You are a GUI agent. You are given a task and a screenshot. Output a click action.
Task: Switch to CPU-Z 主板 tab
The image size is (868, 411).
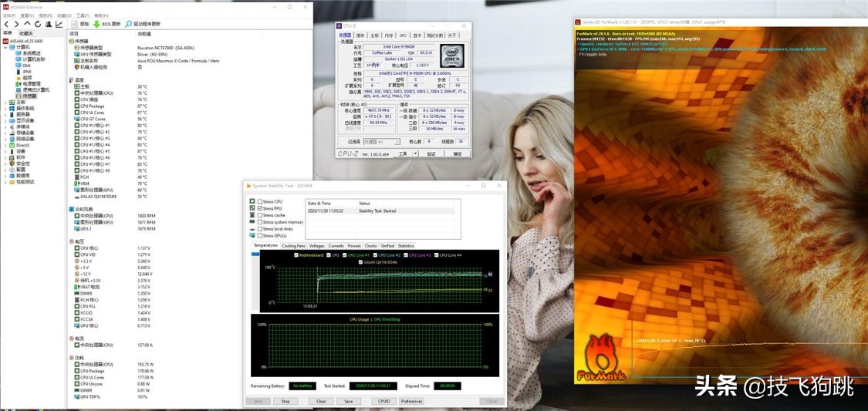click(375, 35)
